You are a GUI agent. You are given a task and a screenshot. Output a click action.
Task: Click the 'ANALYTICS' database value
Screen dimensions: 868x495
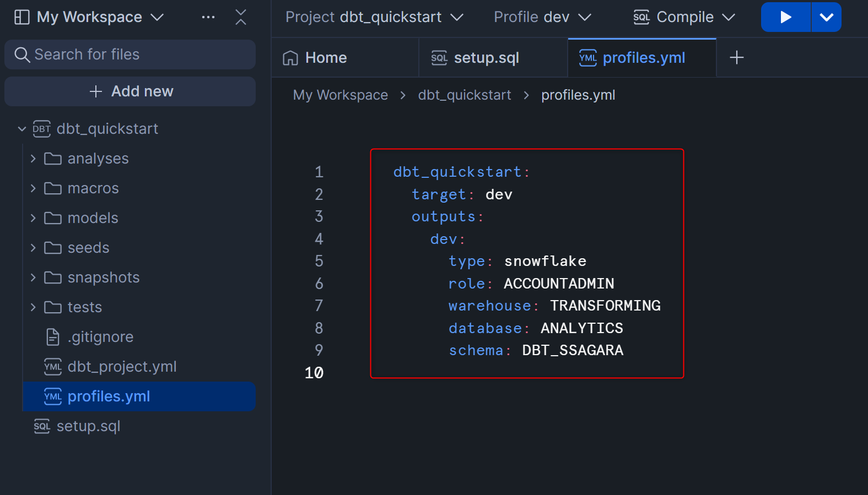point(582,328)
